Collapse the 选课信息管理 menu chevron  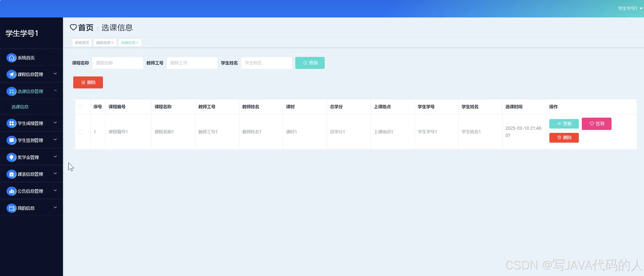(55, 91)
